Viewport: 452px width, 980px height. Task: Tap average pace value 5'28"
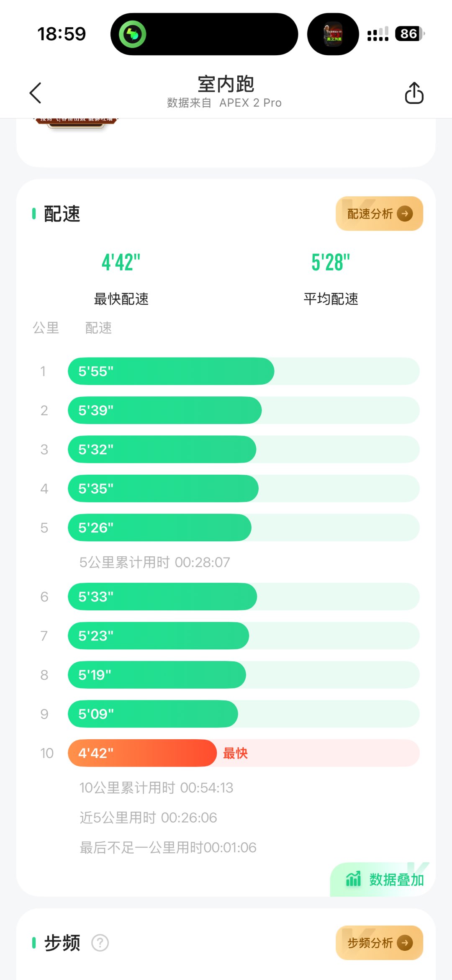click(x=331, y=262)
